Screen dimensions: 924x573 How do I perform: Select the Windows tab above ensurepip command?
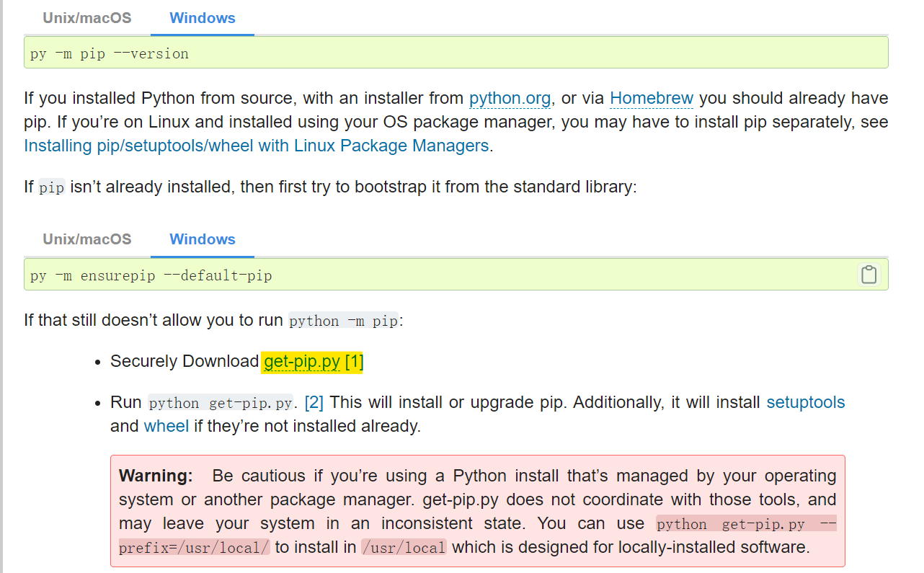click(202, 239)
